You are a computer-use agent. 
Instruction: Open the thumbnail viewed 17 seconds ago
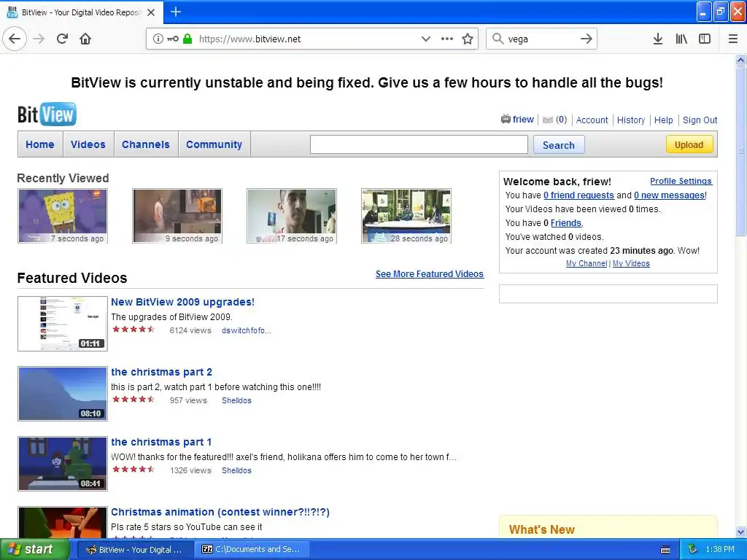(x=292, y=216)
